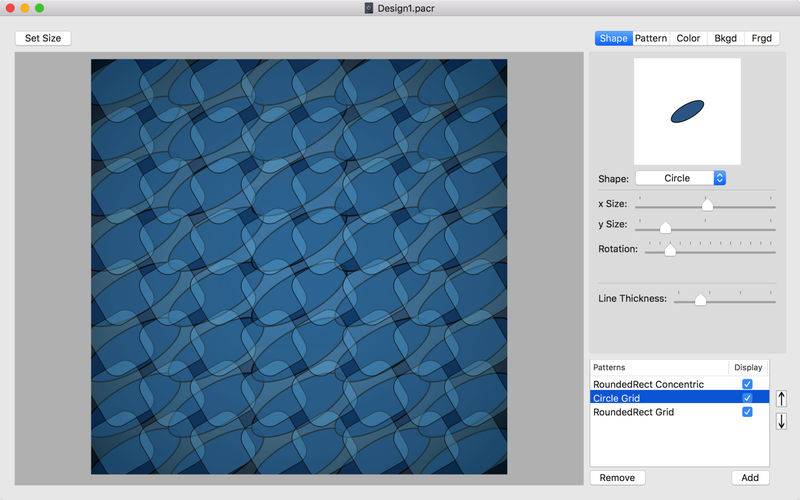Toggle display of RoundedRect Concentric pattern
800x500 pixels.
pyautogui.click(x=747, y=384)
